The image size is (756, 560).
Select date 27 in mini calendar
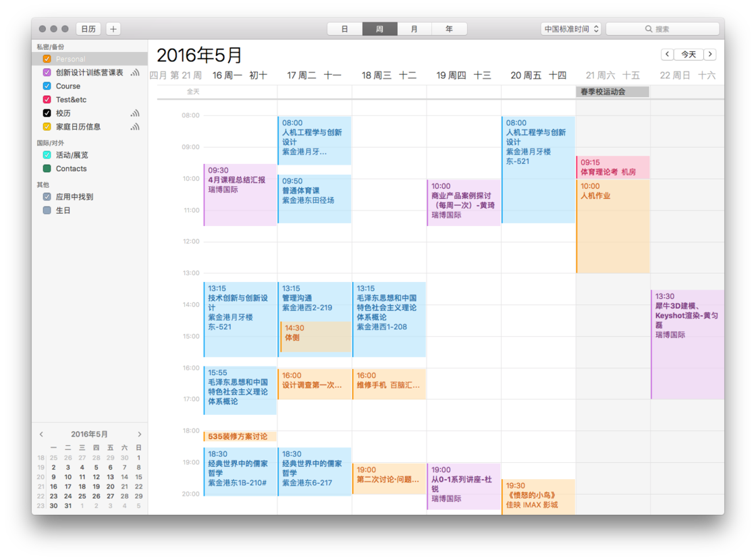tap(111, 497)
